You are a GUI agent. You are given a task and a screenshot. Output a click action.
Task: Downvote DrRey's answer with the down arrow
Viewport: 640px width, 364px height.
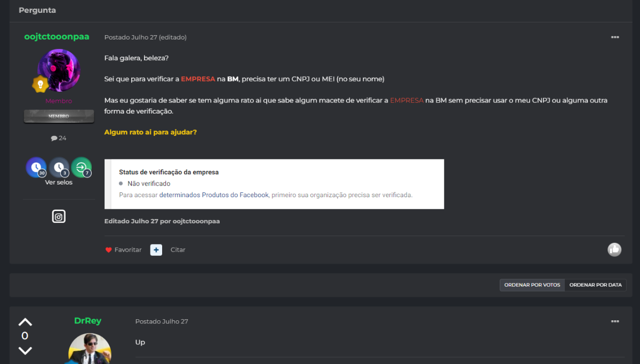point(25,350)
